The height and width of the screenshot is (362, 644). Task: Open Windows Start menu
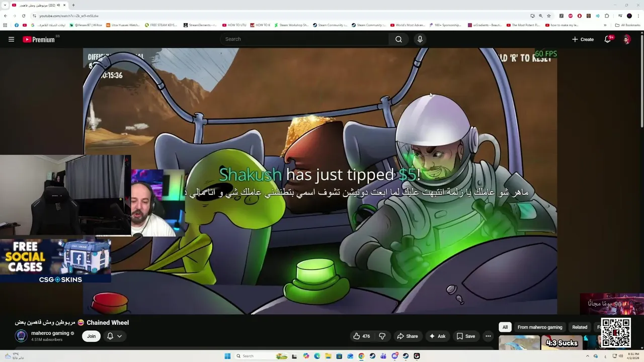[x=227, y=356]
